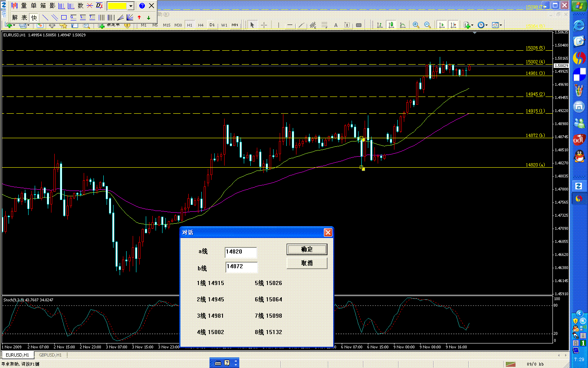The width and height of the screenshot is (588, 368).
Task: Switch to W1 weekly timeframe
Action: click(224, 25)
